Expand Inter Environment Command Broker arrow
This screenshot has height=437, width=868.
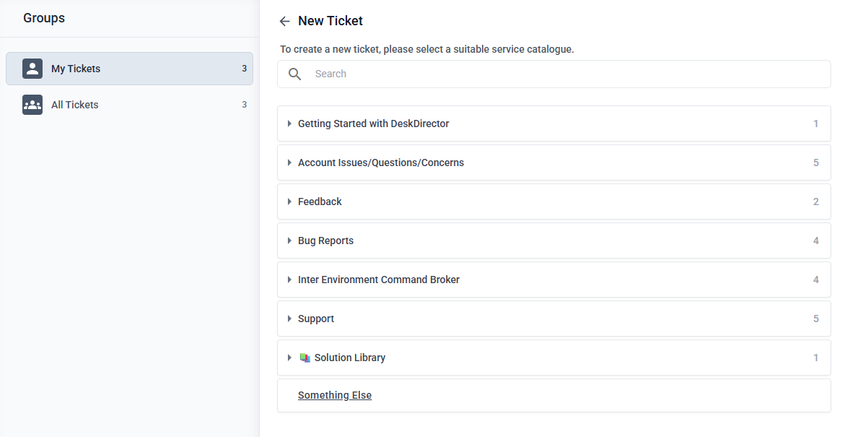[x=289, y=280]
